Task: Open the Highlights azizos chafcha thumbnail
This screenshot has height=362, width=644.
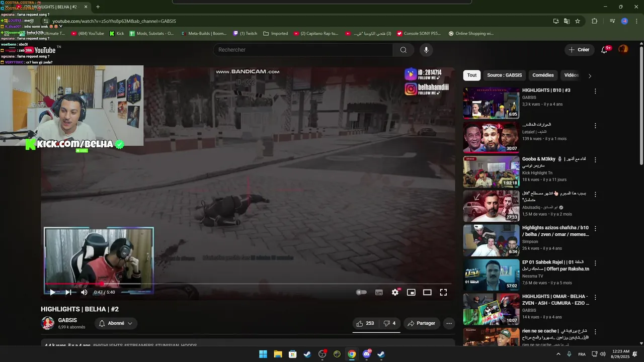Action: tap(491, 240)
